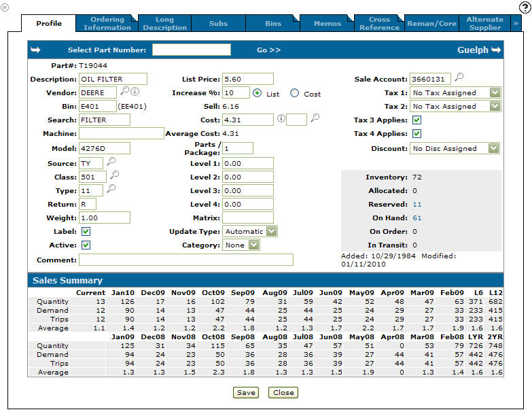Select the List radio button

(258, 93)
